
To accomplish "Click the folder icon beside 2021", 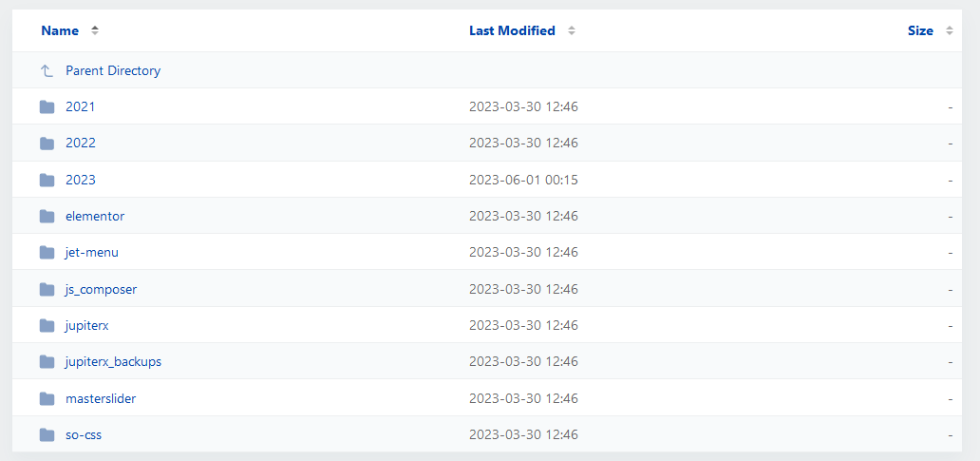I will [x=47, y=107].
